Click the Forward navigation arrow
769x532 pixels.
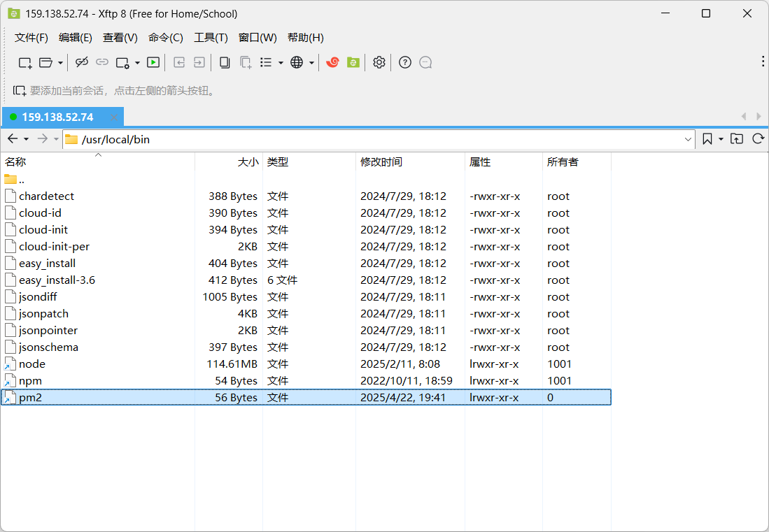coord(43,139)
